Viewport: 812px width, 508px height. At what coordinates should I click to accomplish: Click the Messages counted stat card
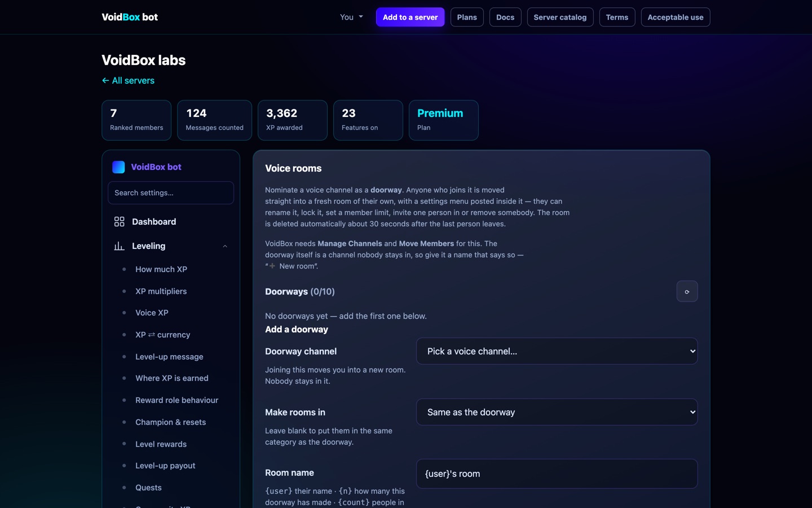pyautogui.click(x=214, y=120)
